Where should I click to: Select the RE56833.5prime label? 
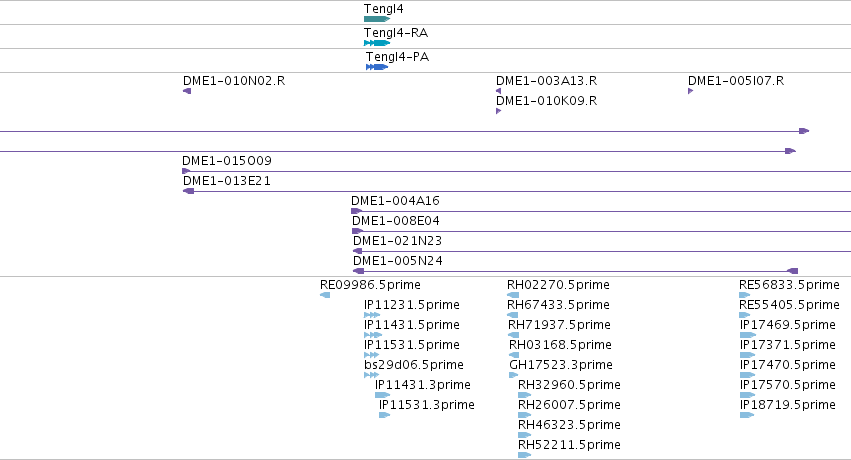pyautogui.click(x=789, y=285)
